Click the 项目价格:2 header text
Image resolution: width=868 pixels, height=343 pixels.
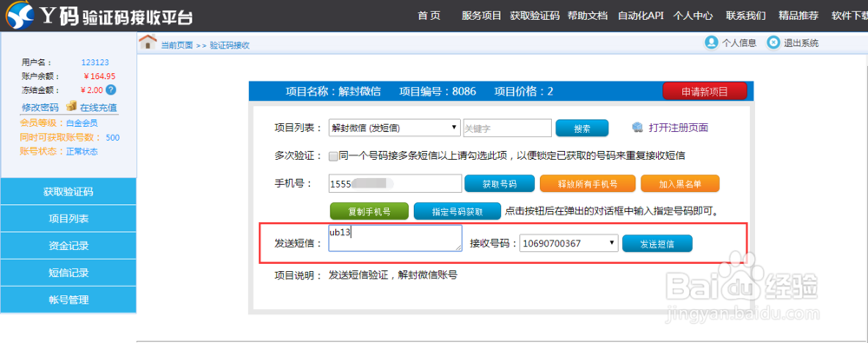point(523,91)
